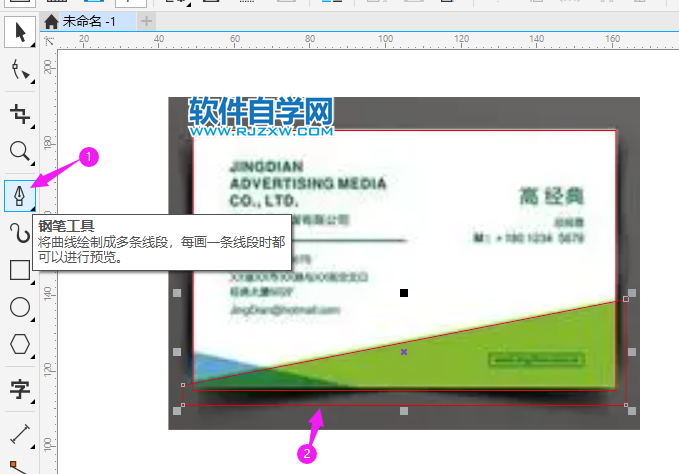Select the Shape edit tool
679x474 pixels.
pyautogui.click(x=19, y=70)
